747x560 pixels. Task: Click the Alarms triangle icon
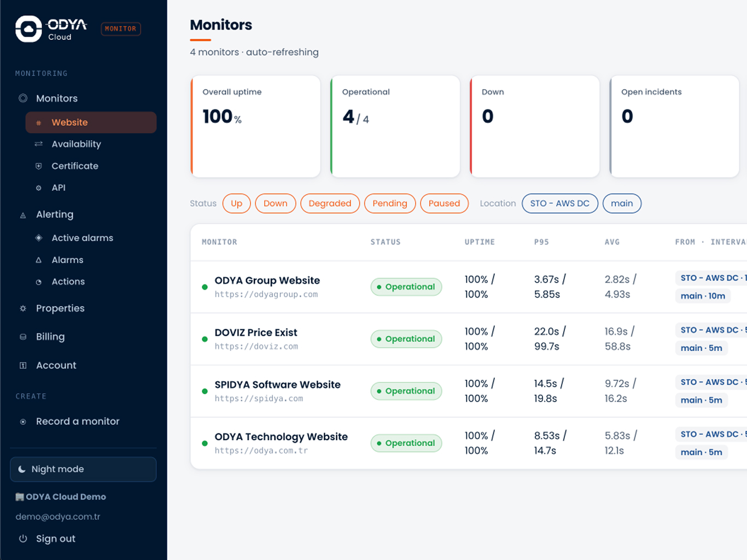[x=38, y=260]
